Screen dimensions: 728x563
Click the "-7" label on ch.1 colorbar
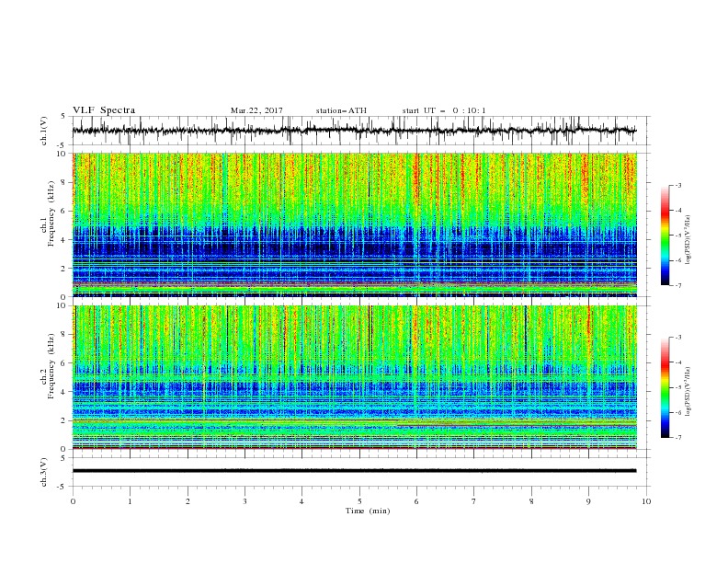click(x=678, y=285)
